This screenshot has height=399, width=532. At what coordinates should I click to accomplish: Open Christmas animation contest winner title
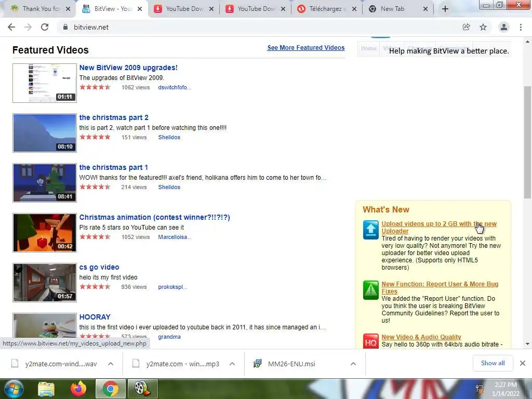[x=154, y=217]
